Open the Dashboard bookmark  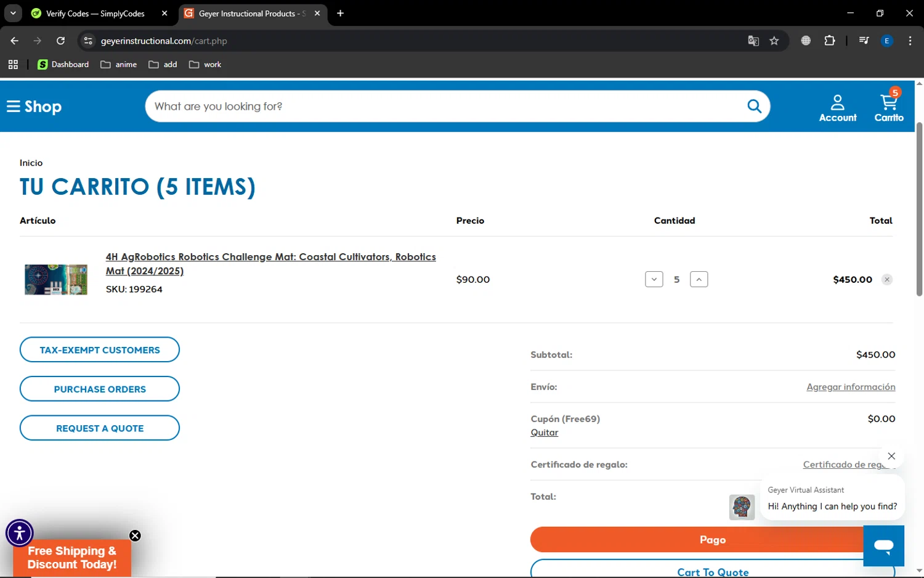(63, 64)
